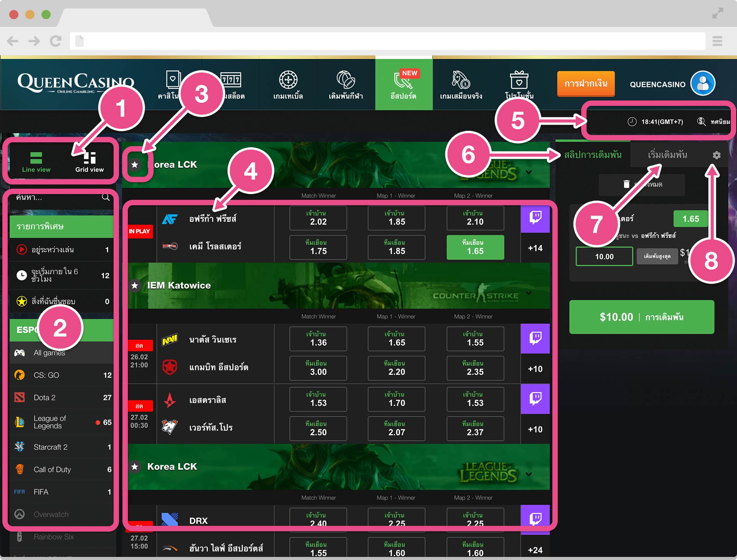Expand +10 markets for Astralis match
737x560 pixels.
tap(535, 430)
